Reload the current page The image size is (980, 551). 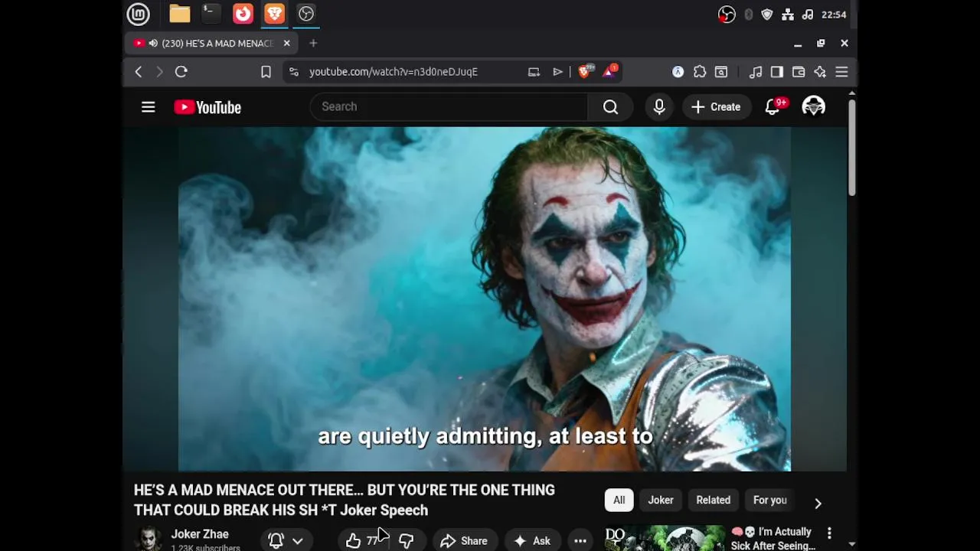[x=181, y=72]
